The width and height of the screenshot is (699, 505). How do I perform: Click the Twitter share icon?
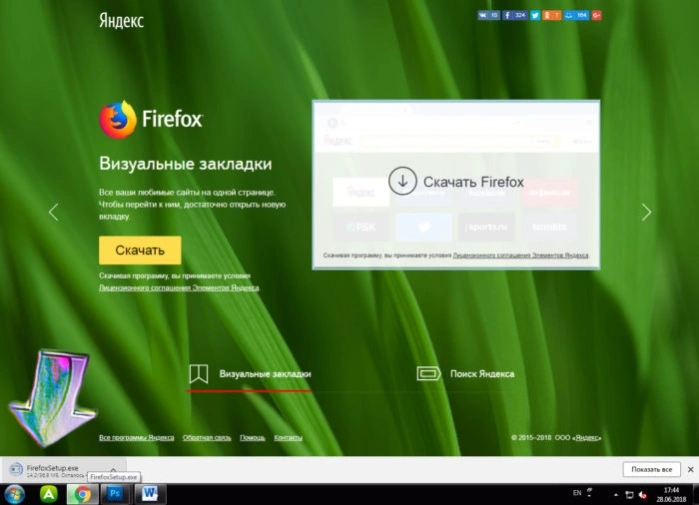click(x=535, y=15)
